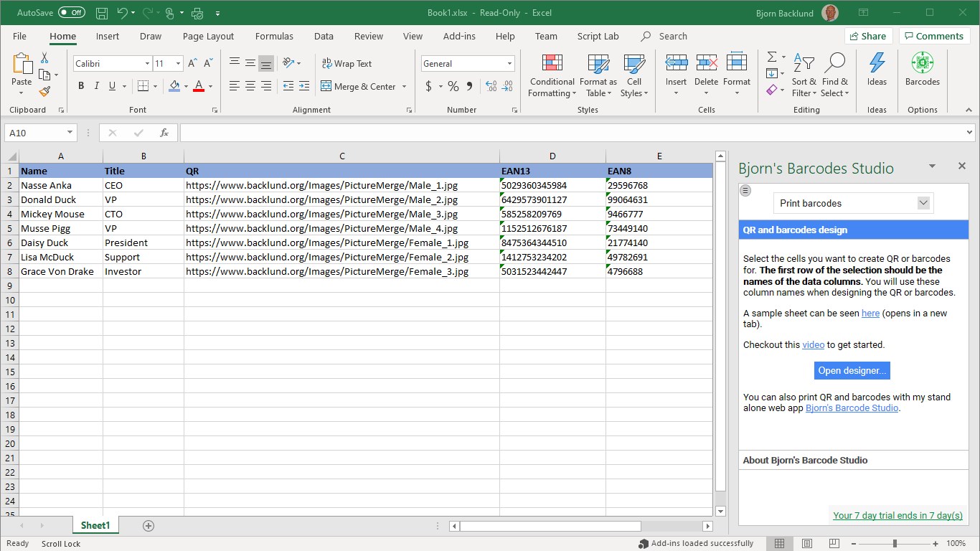980x551 pixels.
Task: Center-align cell contents horizontally
Action: [x=250, y=86]
